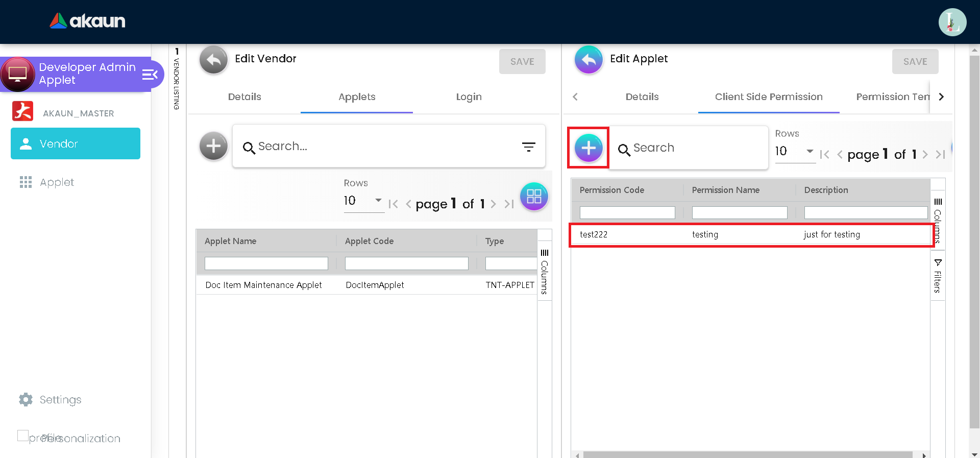980x458 pixels.
Task: Open the Details tab in Edit Applet
Action: click(642, 97)
